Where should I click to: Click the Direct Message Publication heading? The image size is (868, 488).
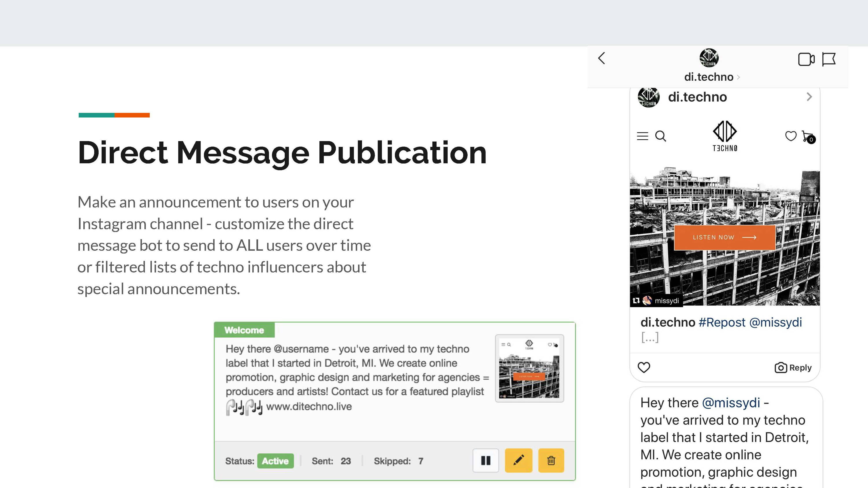[282, 153]
